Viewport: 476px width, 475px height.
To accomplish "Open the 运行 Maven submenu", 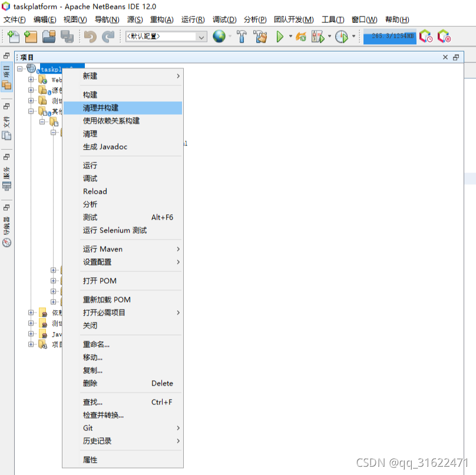I will click(123, 249).
